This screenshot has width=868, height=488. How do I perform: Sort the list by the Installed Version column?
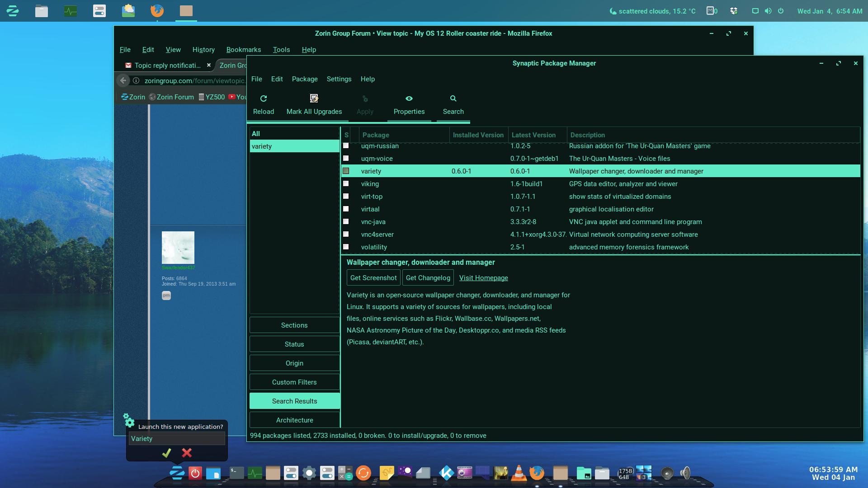click(x=478, y=135)
